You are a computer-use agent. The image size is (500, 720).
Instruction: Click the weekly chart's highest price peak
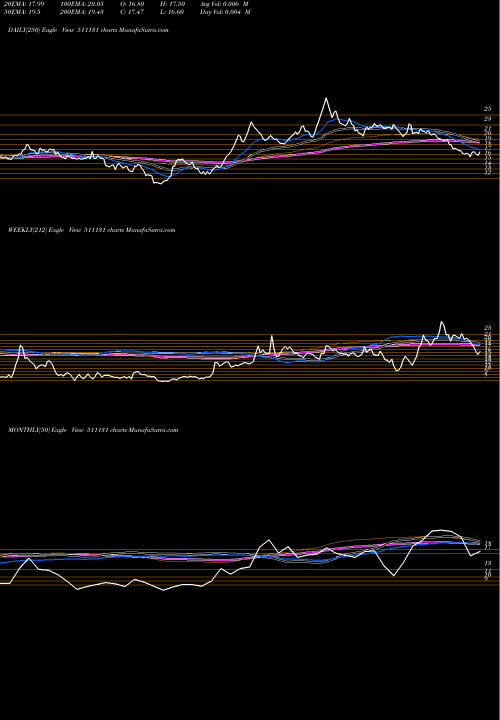click(441, 322)
